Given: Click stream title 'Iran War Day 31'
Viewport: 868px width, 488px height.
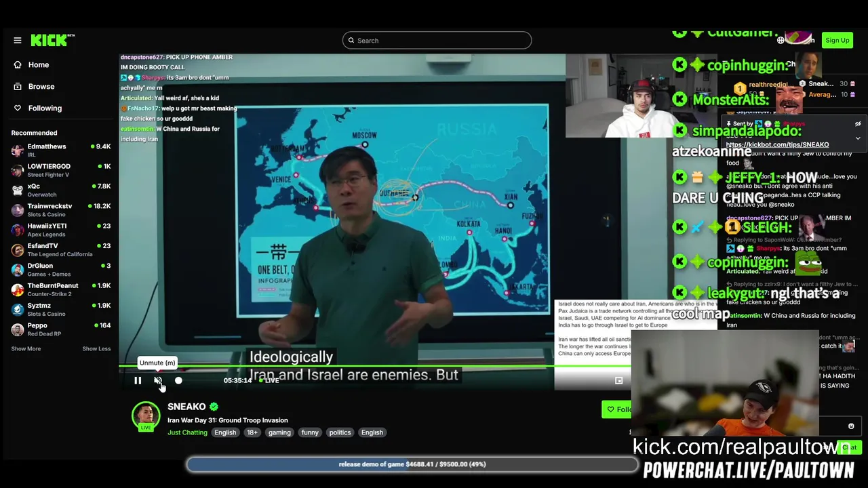Looking at the screenshot, I should pos(228,420).
